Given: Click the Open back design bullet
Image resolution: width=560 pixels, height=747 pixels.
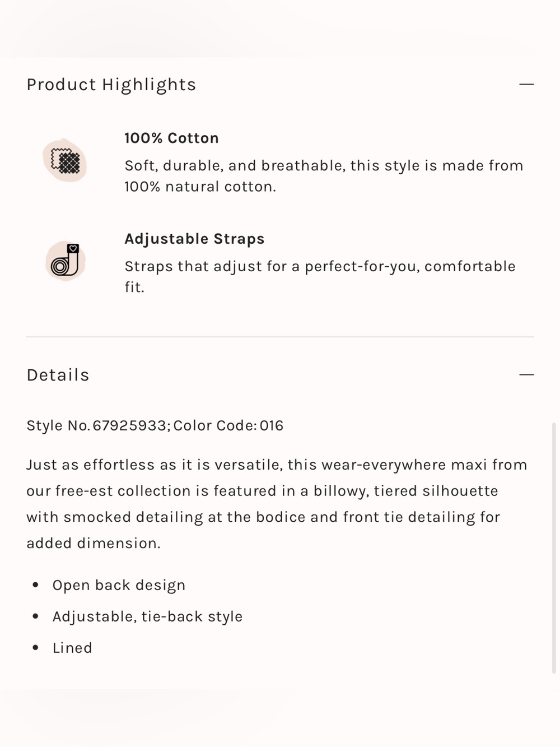Looking at the screenshot, I should [119, 585].
